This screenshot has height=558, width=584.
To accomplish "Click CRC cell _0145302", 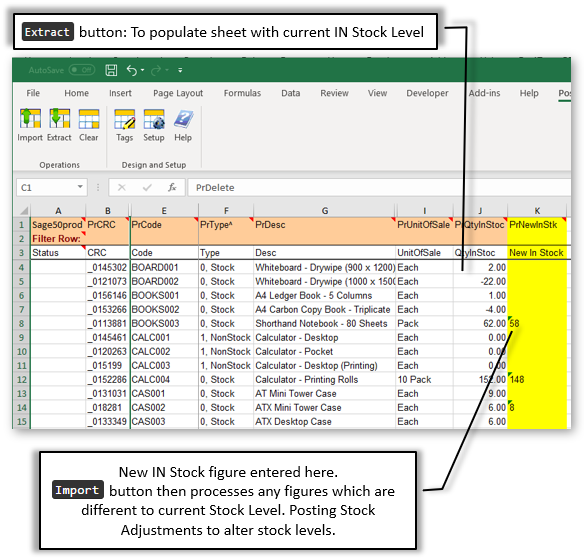I will 108,267.
